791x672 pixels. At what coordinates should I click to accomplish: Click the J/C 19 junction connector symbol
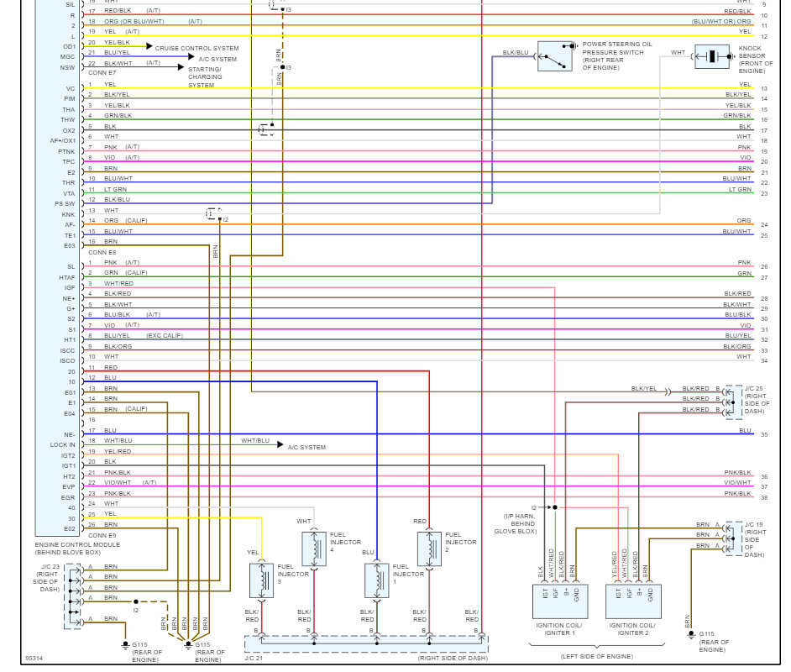[x=734, y=538]
